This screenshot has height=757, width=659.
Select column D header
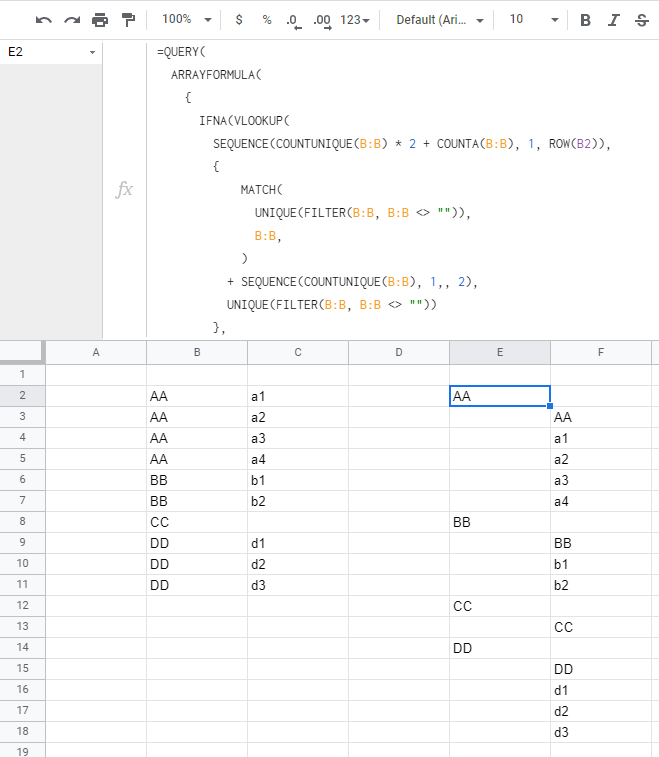click(399, 352)
